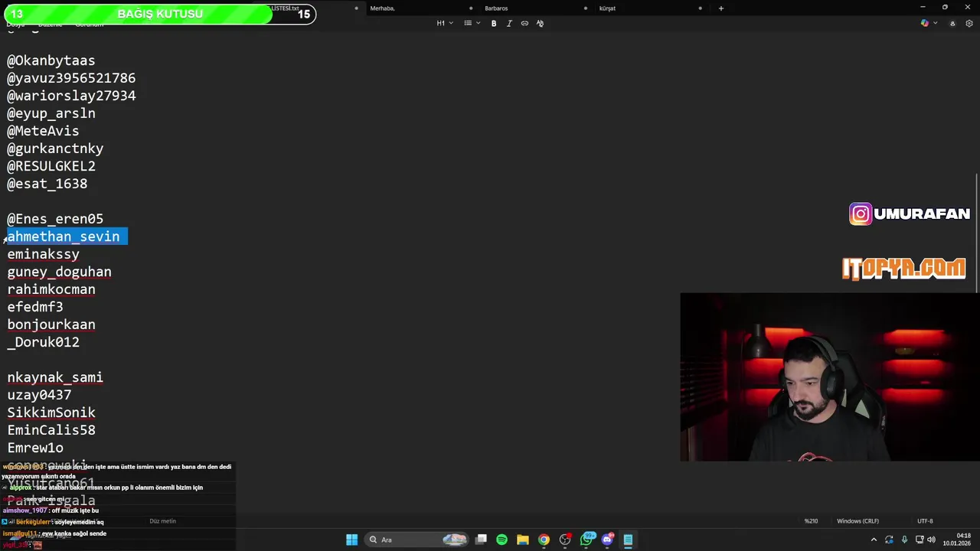Click the line "@RESULGKEL2"
Image resolution: width=980 pixels, height=551 pixels.
[x=51, y=166]
